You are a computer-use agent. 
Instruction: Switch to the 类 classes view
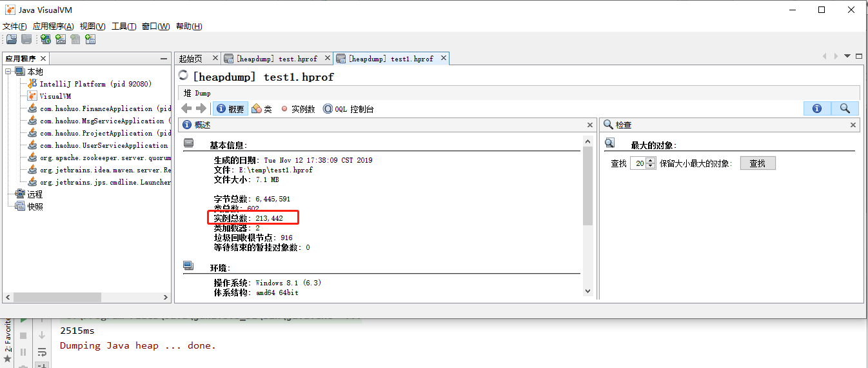262,109
